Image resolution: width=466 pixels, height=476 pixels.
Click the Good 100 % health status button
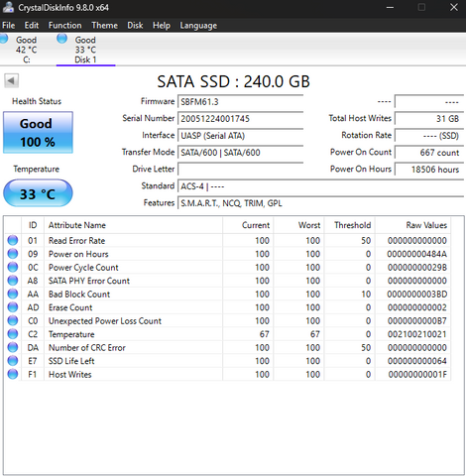pyautogui.click(x=38, y=132)
